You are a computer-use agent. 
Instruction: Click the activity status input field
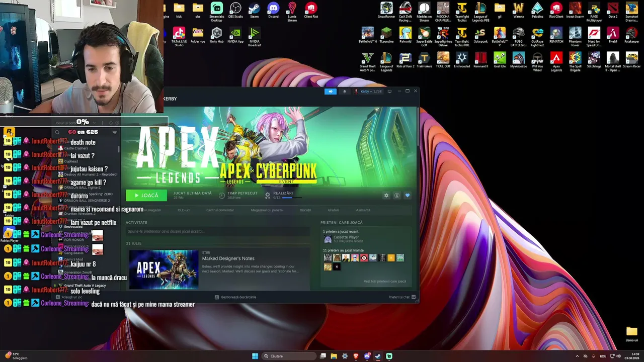(x=218, y=231)
